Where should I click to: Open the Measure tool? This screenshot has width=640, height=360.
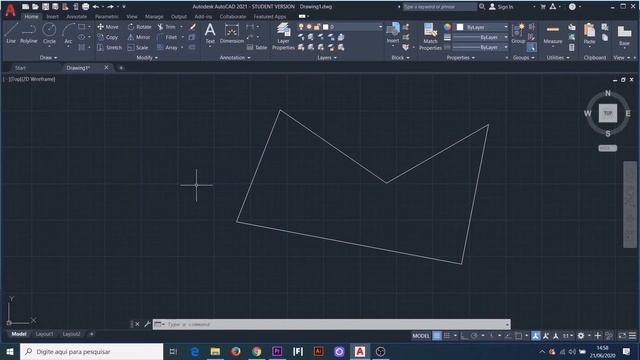(553, 33)
